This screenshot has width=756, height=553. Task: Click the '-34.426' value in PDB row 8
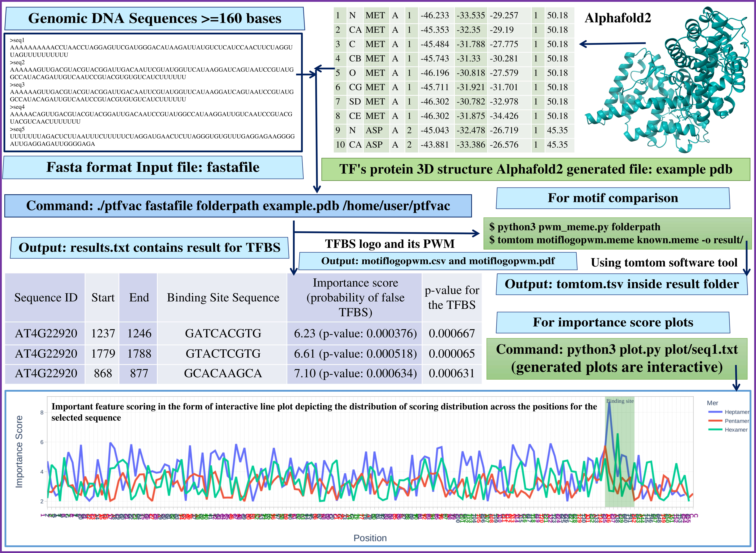click(504, 116)
